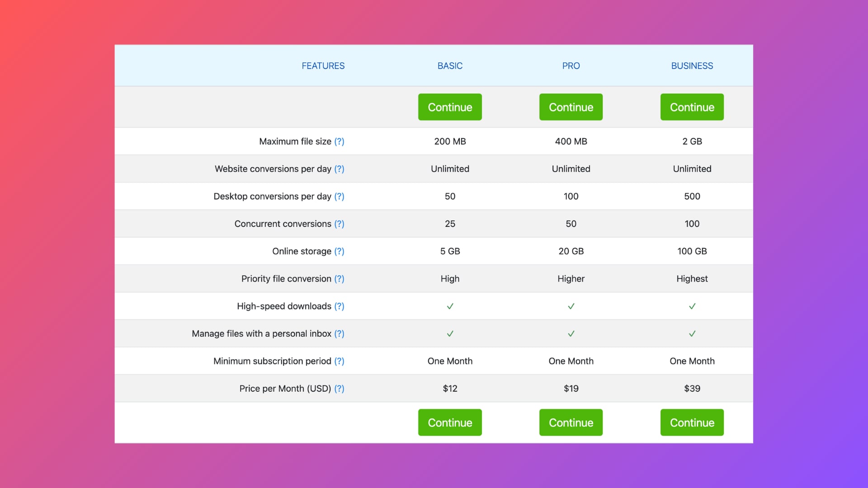This screenshot has height=488, width=868.
Task: Open help (?) for Price per Month (USD)
Action: (339, 389)
